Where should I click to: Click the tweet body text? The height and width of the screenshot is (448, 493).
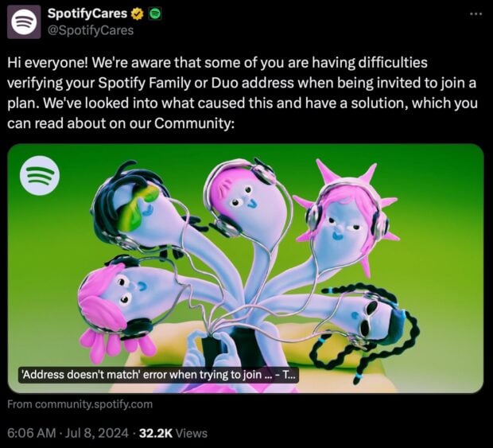click(243, 93)
